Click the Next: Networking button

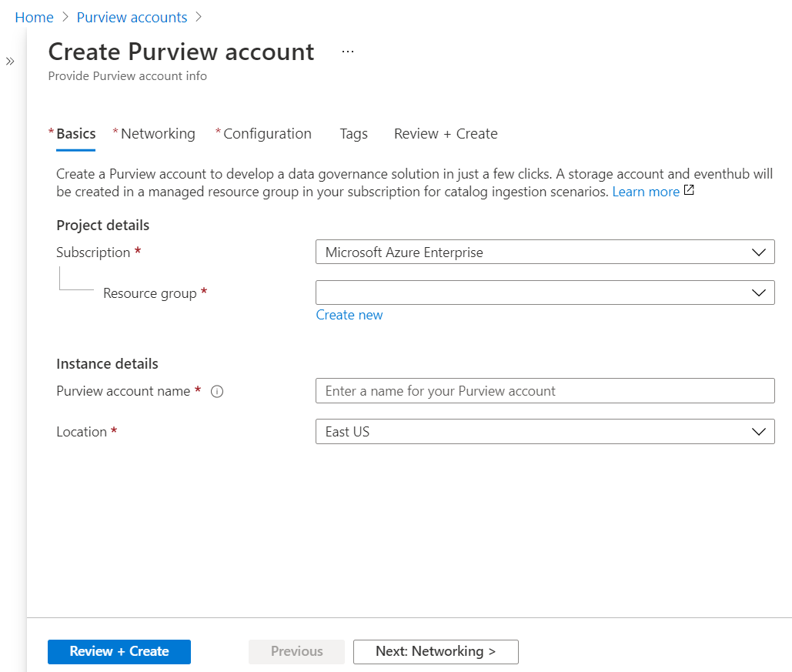[x=436, y=651]
